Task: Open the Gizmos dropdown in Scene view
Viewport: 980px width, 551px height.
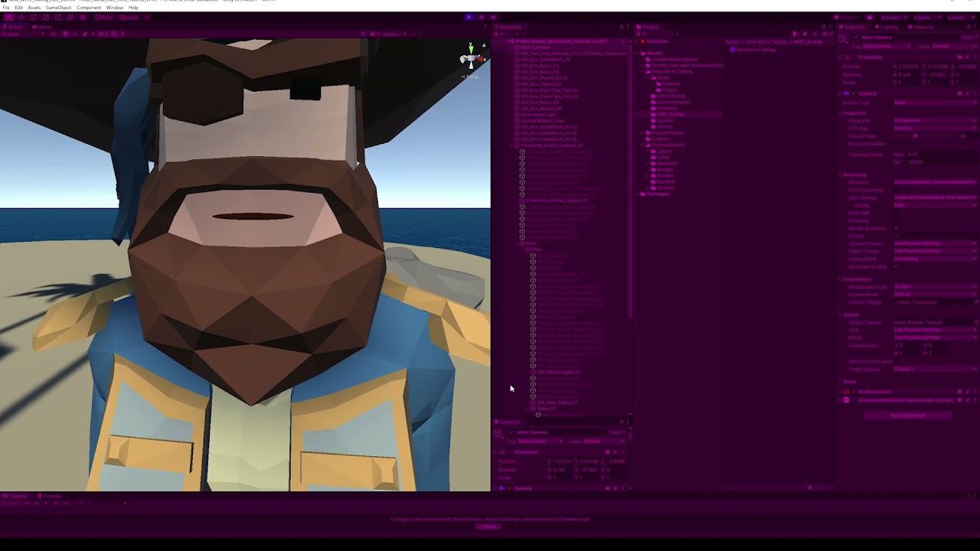Action: pos(393,34)
